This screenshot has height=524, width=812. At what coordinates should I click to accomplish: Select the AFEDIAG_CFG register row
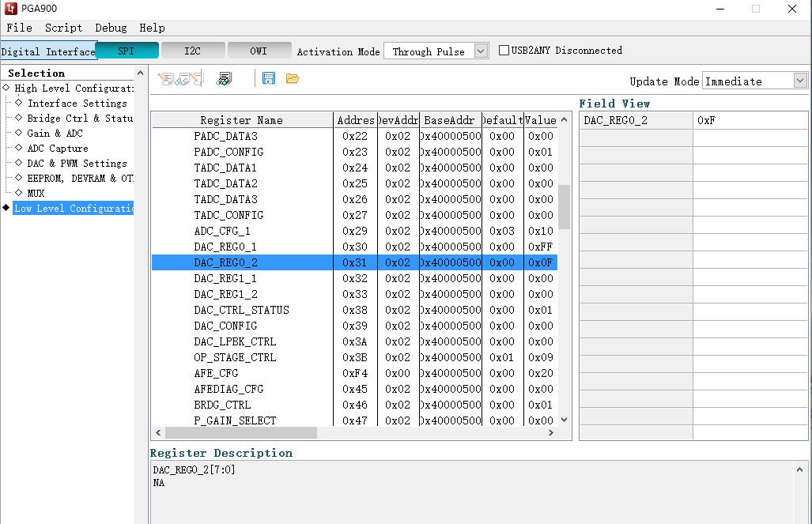point(355,389)
